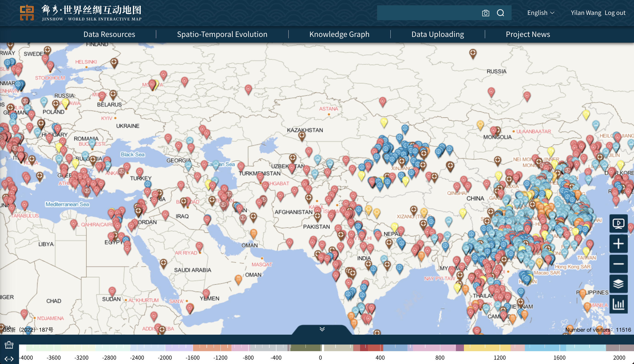The height and width of the screenshot is (364, 634).
Task: Open the English language dropdown
Action: coord(541,13)
